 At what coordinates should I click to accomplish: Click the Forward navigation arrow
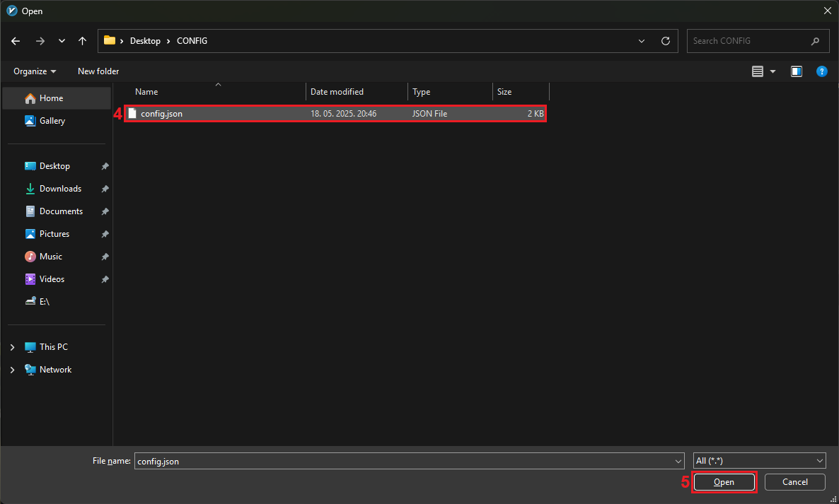(x=40, y=41)
